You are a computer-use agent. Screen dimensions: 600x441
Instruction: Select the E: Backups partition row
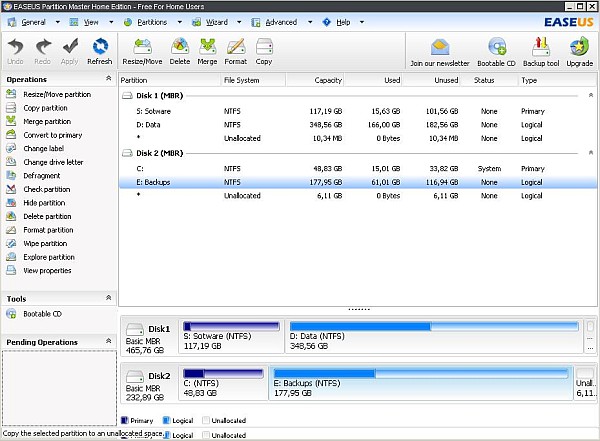(358, 182)
